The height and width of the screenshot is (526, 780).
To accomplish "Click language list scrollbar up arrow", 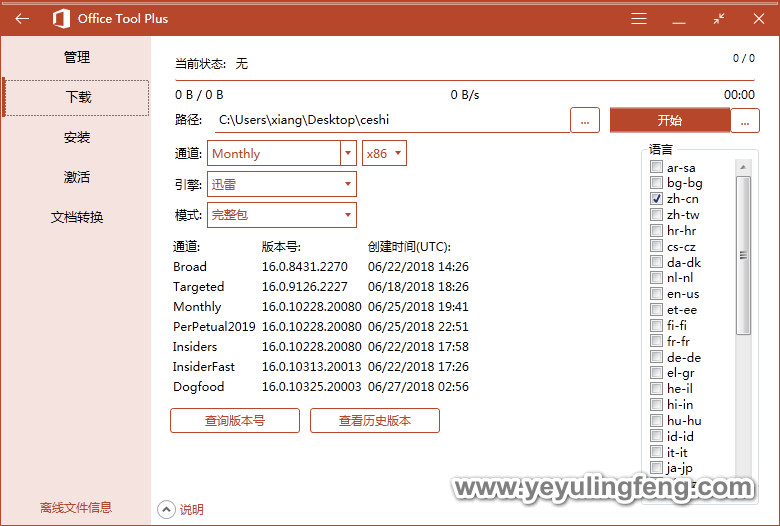I will [x=743, y=167].
